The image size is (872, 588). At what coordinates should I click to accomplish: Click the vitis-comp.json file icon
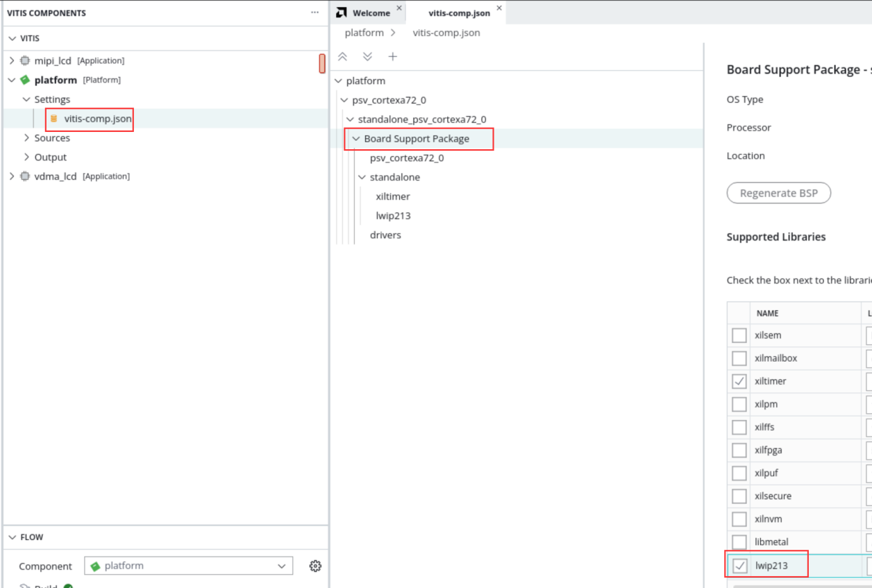[54, 119]
